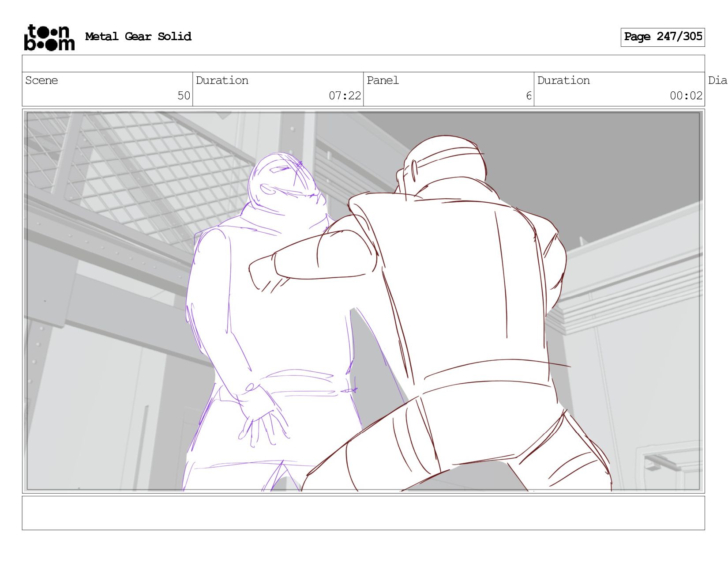The height and width of the screenshot is (563, 728).
Task: Select the 'Metal Gear Solid' title text
Action: 138,36
